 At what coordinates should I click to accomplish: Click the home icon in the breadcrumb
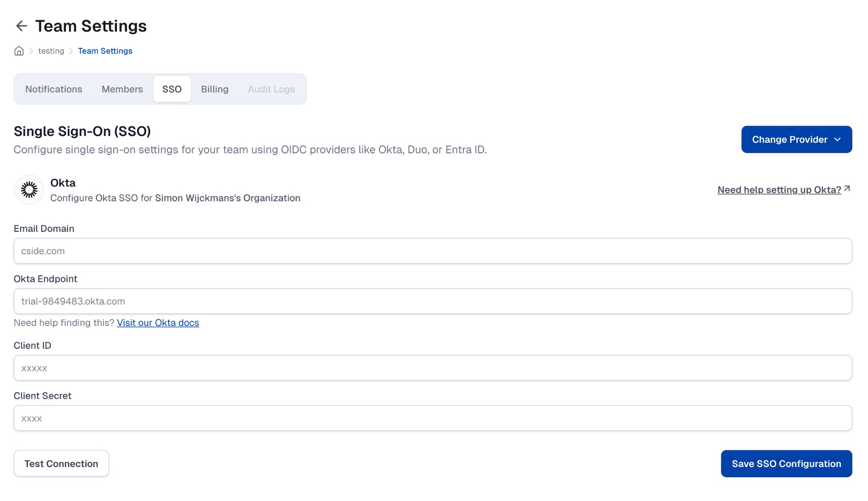(x=19, y=51)
